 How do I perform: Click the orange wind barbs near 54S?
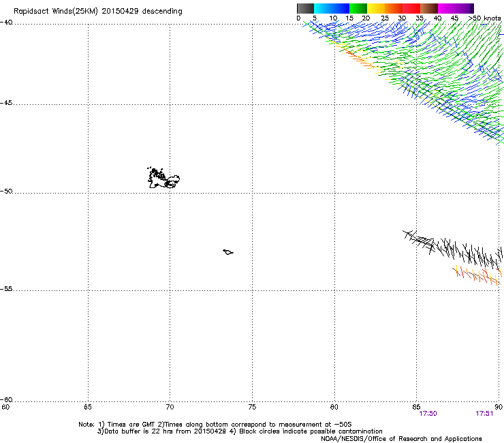[477, 275]
